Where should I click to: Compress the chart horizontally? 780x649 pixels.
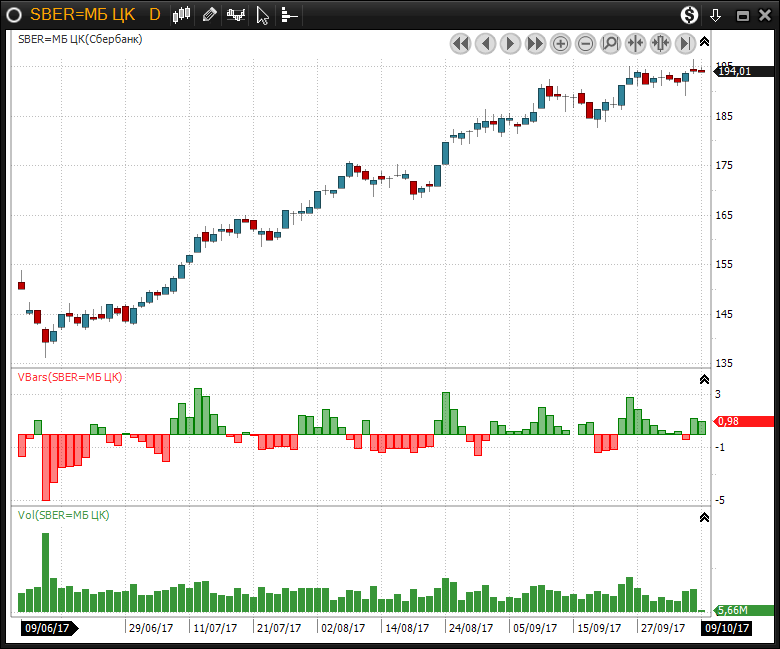click(x=635, y=43)
